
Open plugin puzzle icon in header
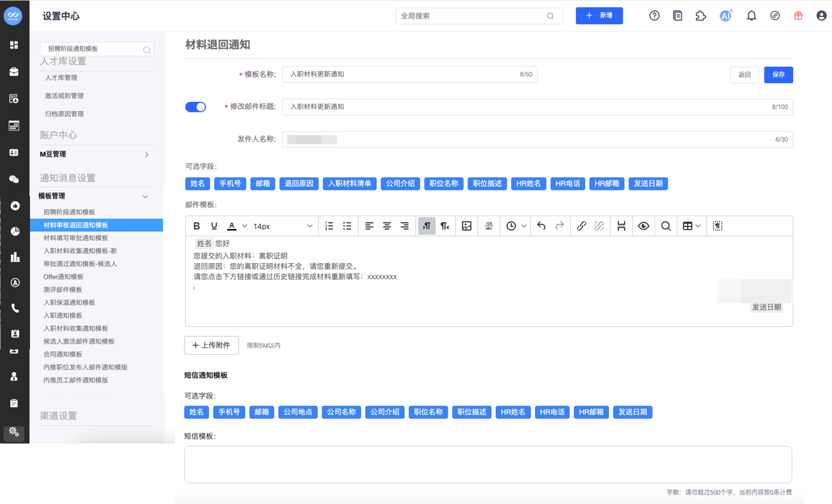(701, 16)
